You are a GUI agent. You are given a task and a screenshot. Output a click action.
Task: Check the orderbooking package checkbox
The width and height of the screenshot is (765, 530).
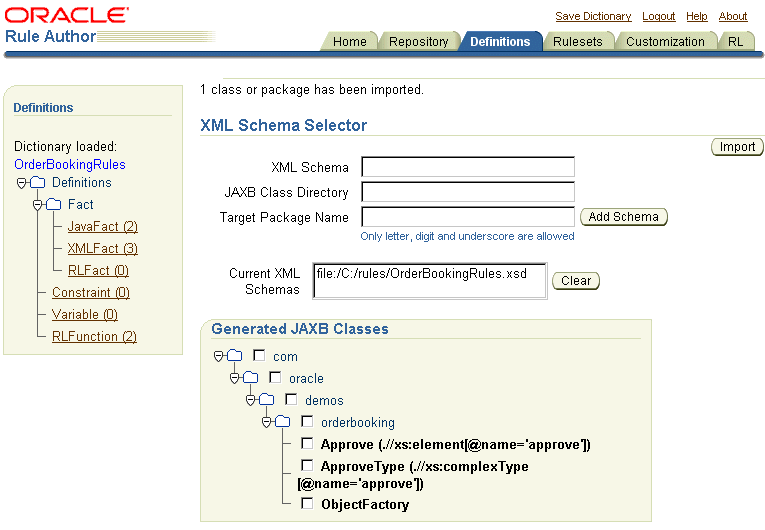[x=307, y=421]
